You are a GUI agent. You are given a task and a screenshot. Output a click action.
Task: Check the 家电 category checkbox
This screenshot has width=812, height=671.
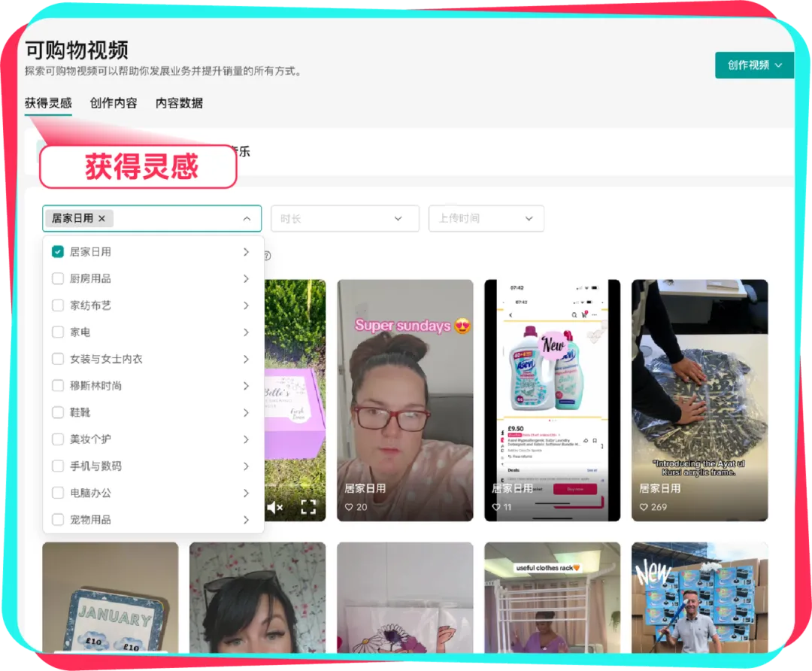57,332
